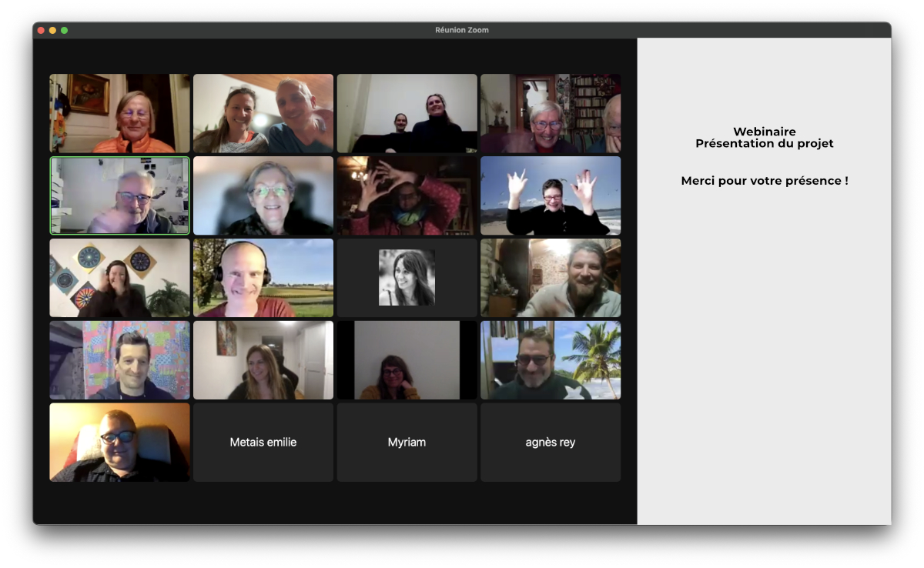Click the tile with two people on dark sofa

click(407, 113)
